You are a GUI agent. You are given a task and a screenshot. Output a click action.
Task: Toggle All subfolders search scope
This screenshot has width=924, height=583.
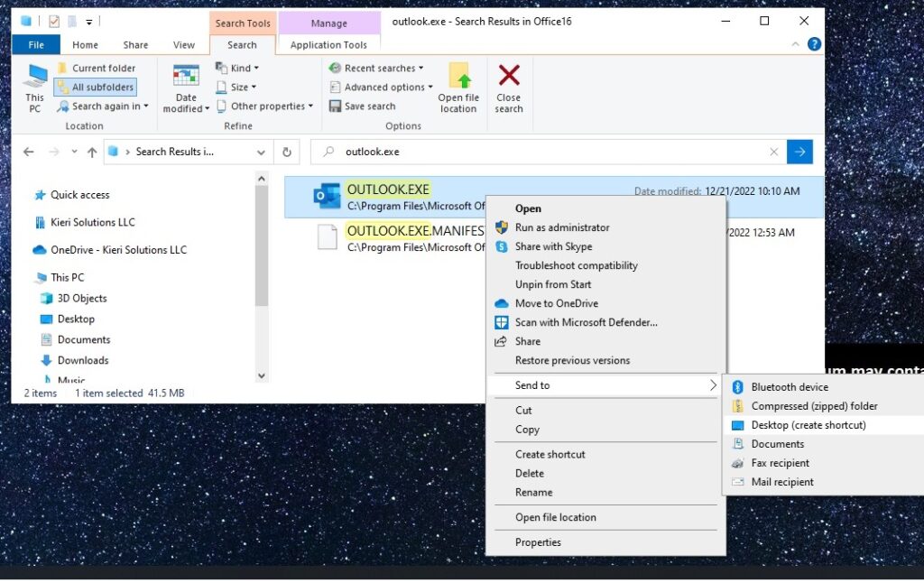(96, 88)
